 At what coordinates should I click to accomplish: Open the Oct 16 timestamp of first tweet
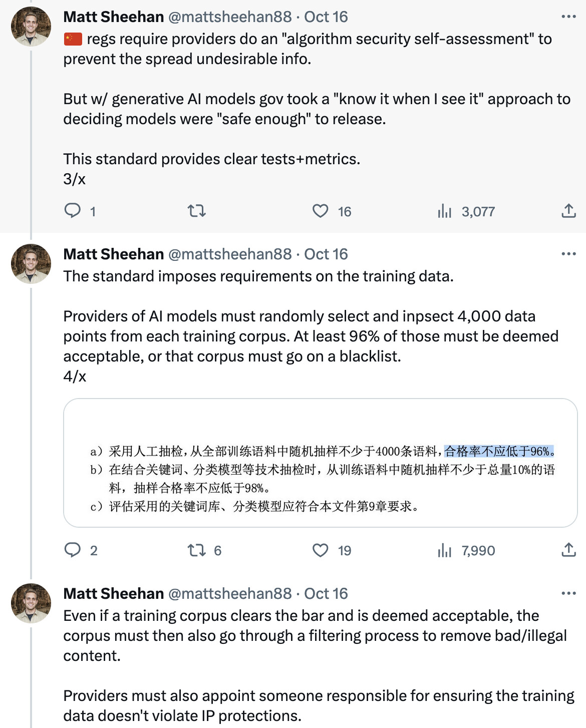[x=326, y=17]
